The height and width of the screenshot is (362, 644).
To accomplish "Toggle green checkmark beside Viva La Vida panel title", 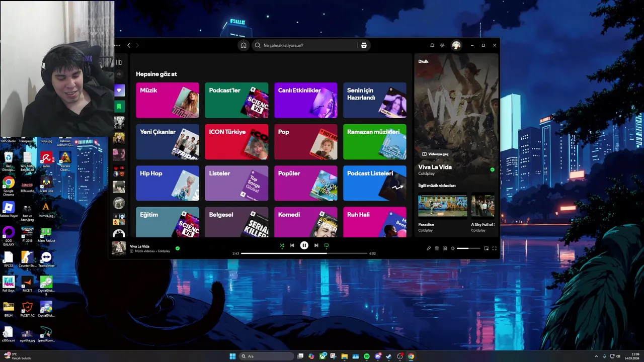I will tap(492, 169).
